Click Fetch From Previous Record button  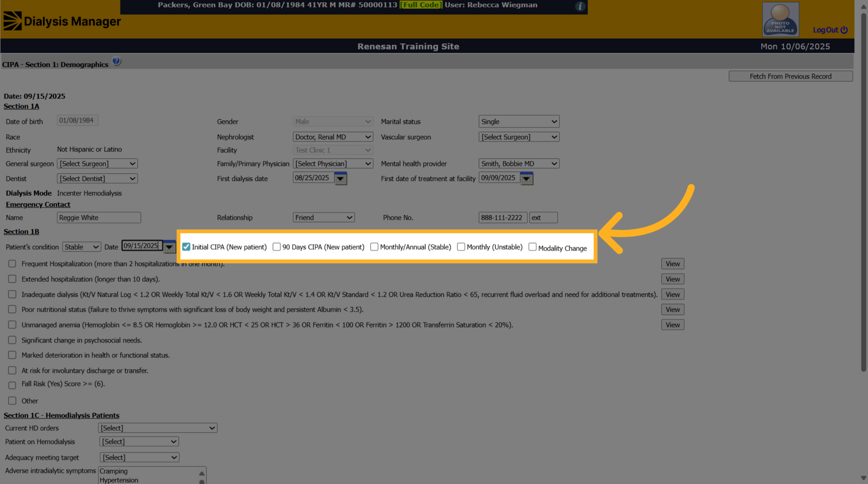pos(791,76)
